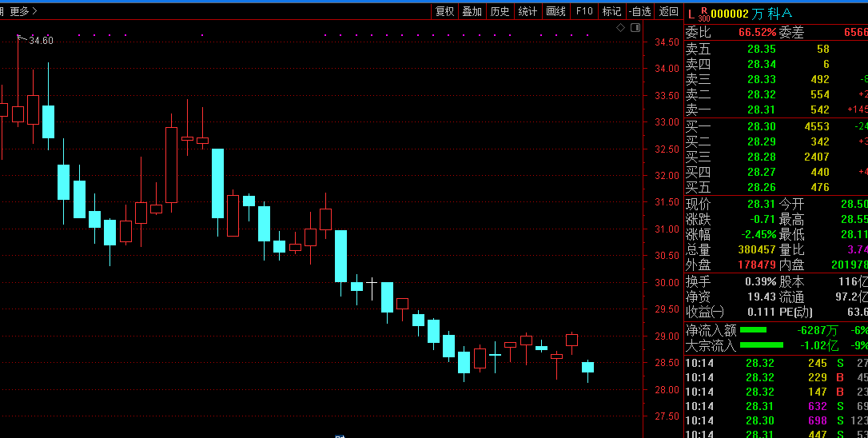Viewport: 868px width, 438px height.
Task: Remove stock via -自选 button
Action: pos(640,11)
